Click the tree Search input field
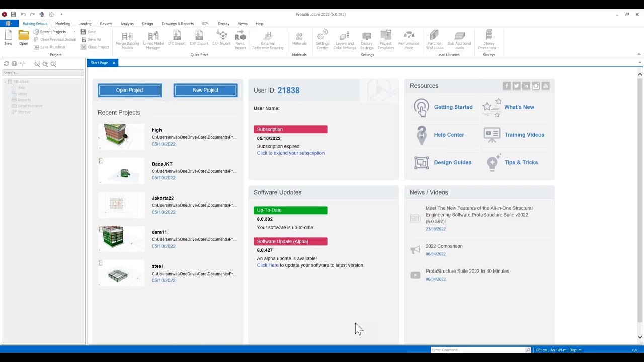This screenshot has width=644, height=362. 43,73
